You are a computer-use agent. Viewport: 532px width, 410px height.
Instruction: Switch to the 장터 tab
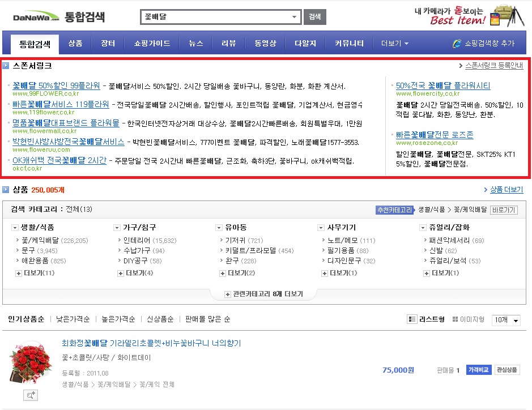point(108,44)
